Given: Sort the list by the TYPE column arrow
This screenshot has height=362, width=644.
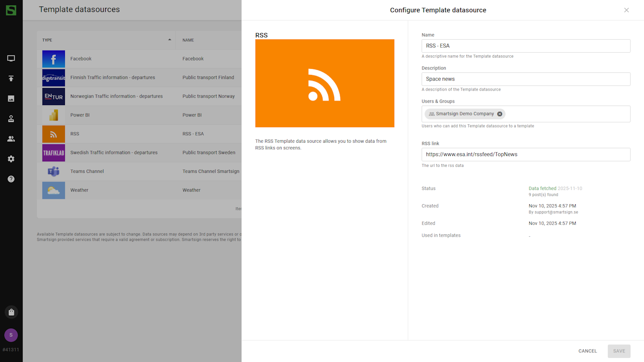Looking at the screenshot, I should click(170, 40).
